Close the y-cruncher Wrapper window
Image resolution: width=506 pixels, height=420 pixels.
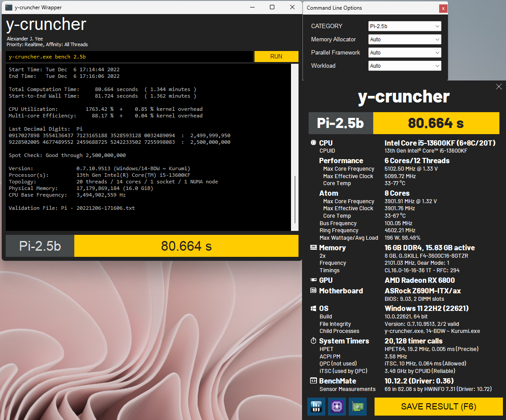click(x=292, y=7)
